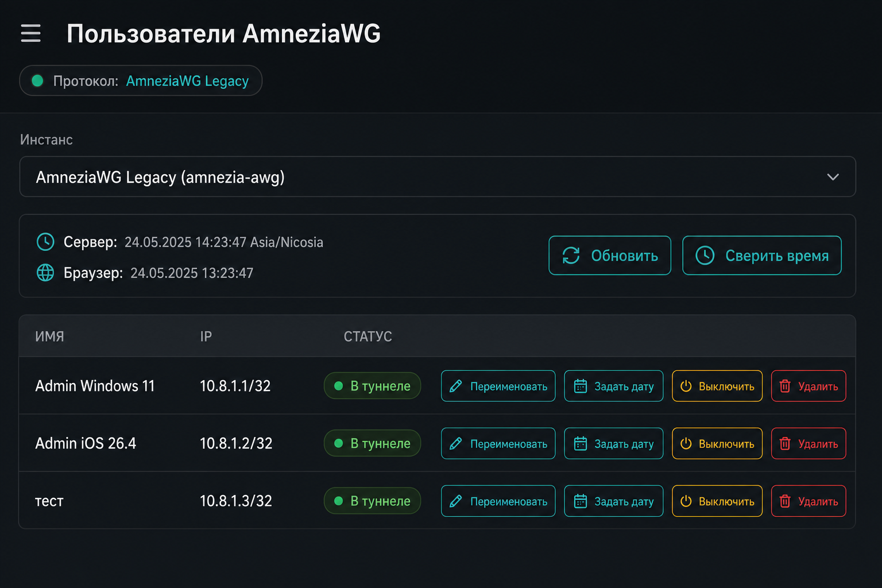
Task: Click the power icon in Admin Windows 11 row
Action: [686, 386]
